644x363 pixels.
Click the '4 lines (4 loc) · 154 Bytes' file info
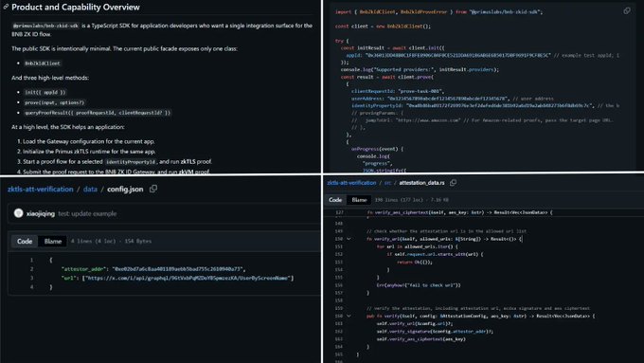[x=111, y=242]
